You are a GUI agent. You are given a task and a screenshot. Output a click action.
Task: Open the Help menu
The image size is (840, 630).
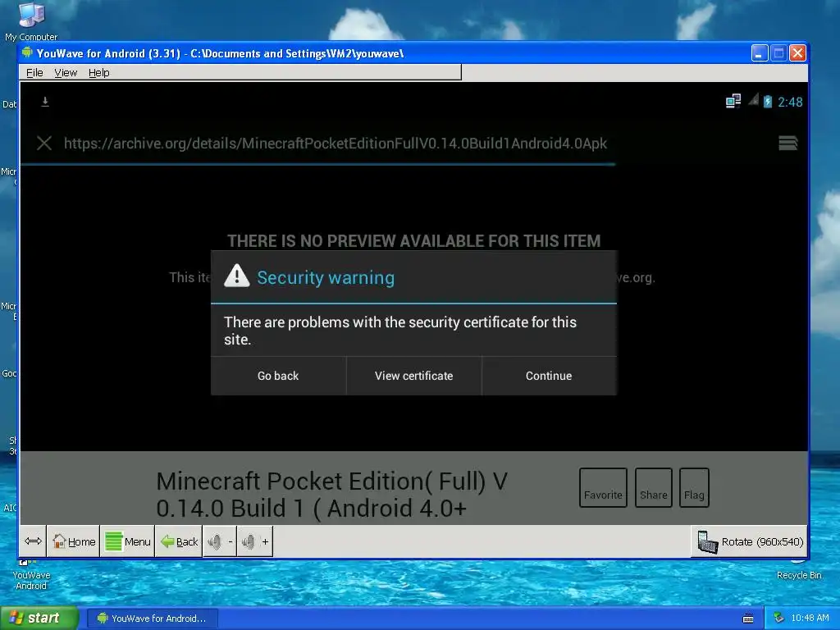pyautogui.click(x=98, y=73)
